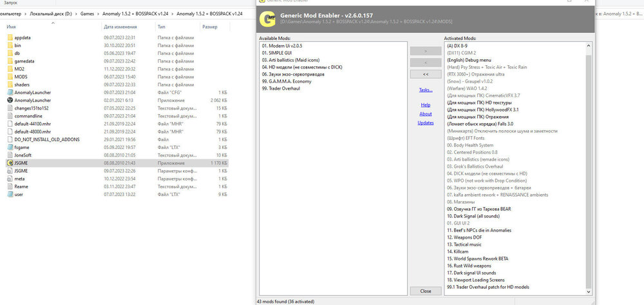Select 14. Killcam activated mod

(x=457, y=251)
